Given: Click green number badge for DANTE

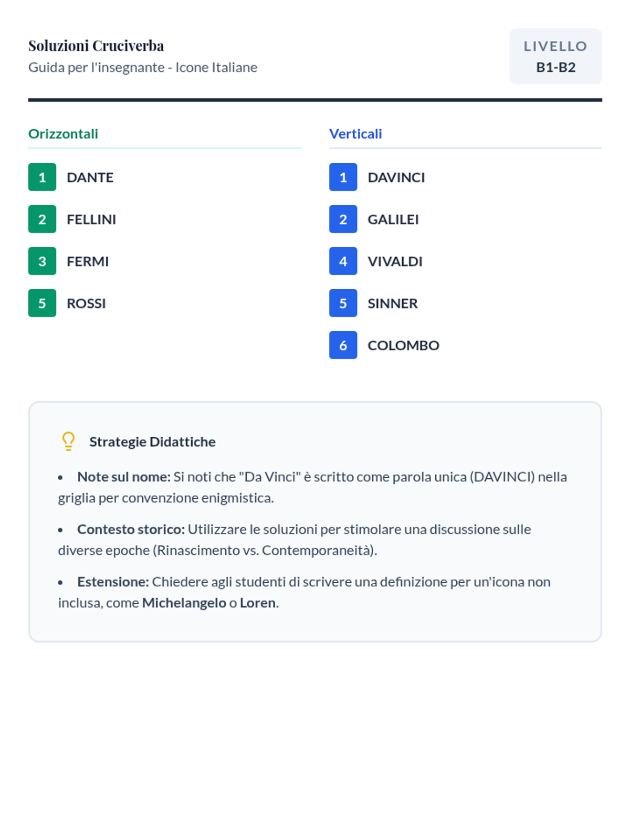Looking at the screenshot, I should 42,177.
